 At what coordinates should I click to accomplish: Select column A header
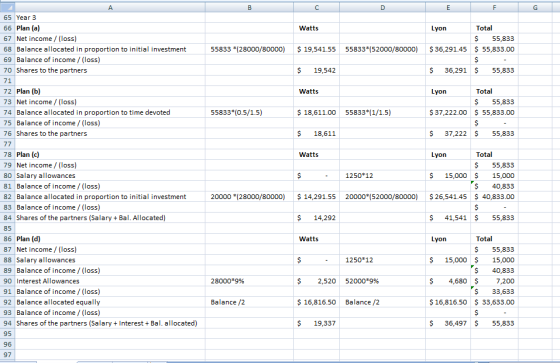110,7
